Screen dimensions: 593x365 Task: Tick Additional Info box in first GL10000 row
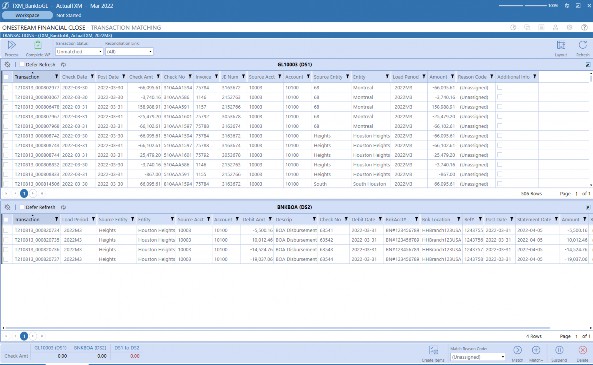[x=500, y=87]
